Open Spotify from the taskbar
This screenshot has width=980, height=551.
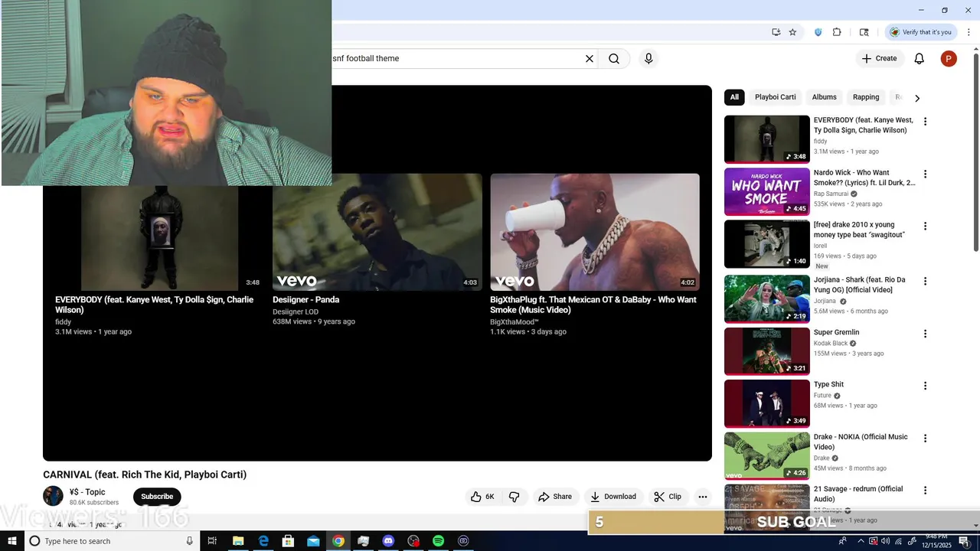click(438, 541)
